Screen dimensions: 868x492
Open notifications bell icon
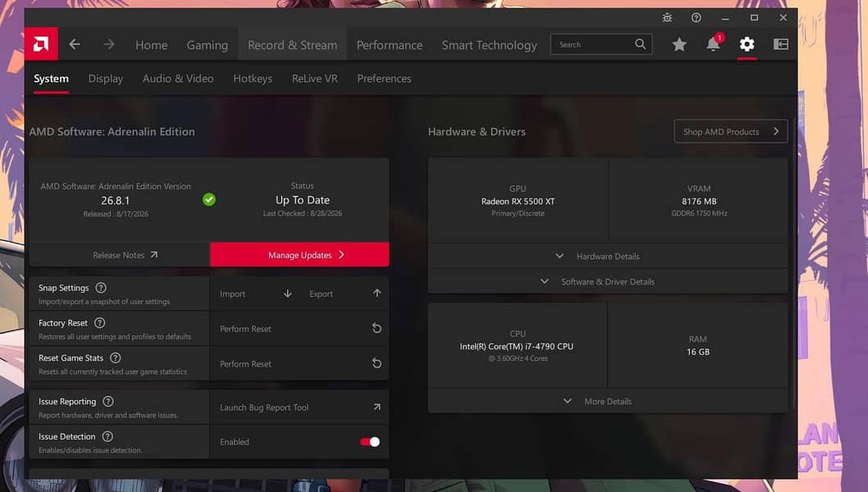(714, 44)
